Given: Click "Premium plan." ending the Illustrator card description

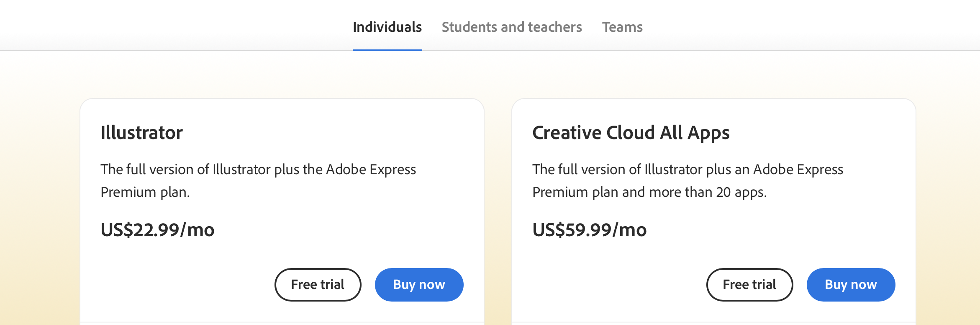Looking at the screenshot, I should point(145,192).
